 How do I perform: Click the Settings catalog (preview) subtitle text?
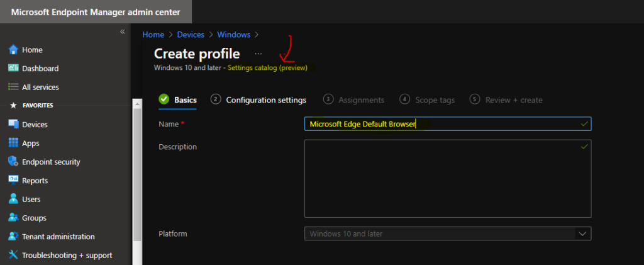(x=267, y=68)
